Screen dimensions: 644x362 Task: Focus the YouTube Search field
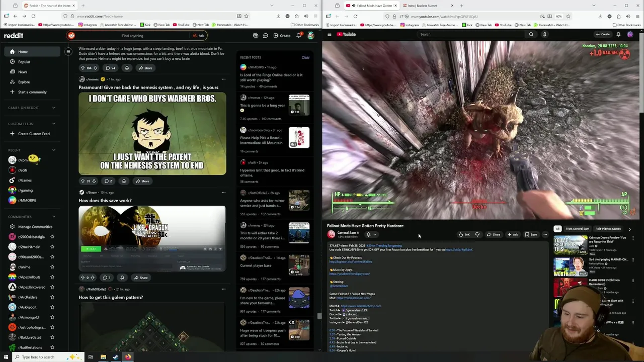click(471, 34)
